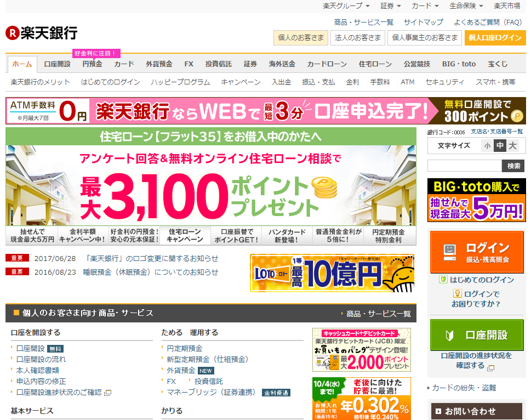This screenshot has width=531, height=420.
Task: Open 商品・サービス一覧 link in header
Action: [364, 22]
